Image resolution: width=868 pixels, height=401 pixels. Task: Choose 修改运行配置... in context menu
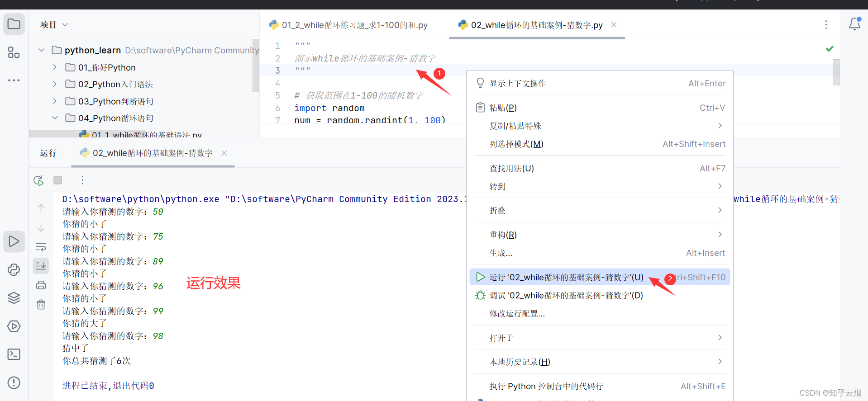pyautogui.click(x=600, y=313)
